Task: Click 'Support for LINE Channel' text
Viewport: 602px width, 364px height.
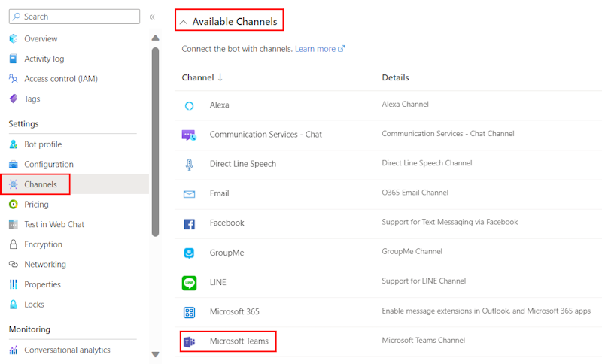Action: (x=424, y=281)
